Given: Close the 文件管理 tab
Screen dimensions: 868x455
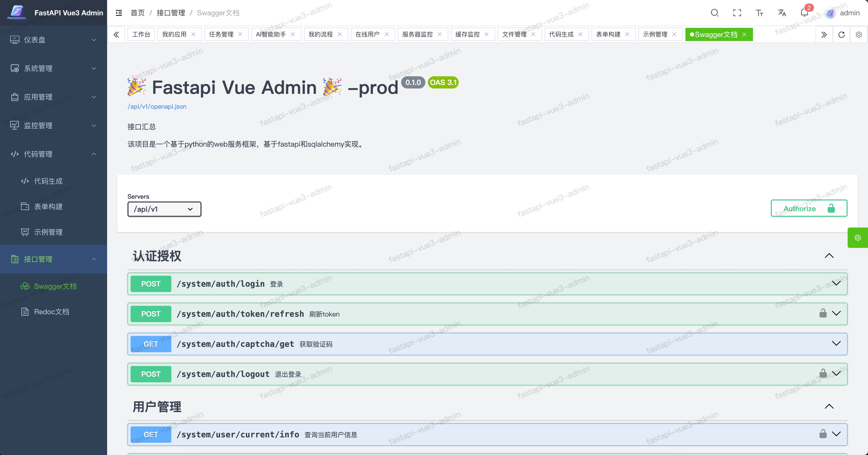Looking at the screenshot, I should click(533, 34).
